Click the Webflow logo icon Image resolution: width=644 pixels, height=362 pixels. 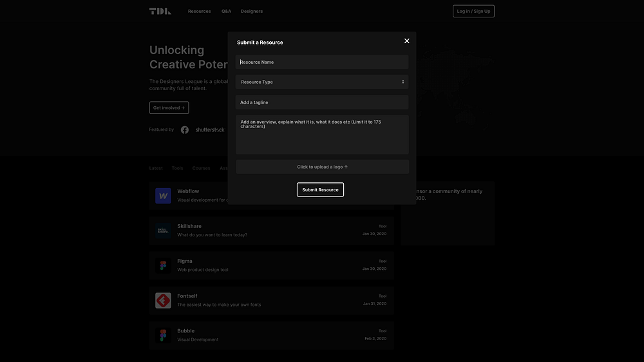163,196
